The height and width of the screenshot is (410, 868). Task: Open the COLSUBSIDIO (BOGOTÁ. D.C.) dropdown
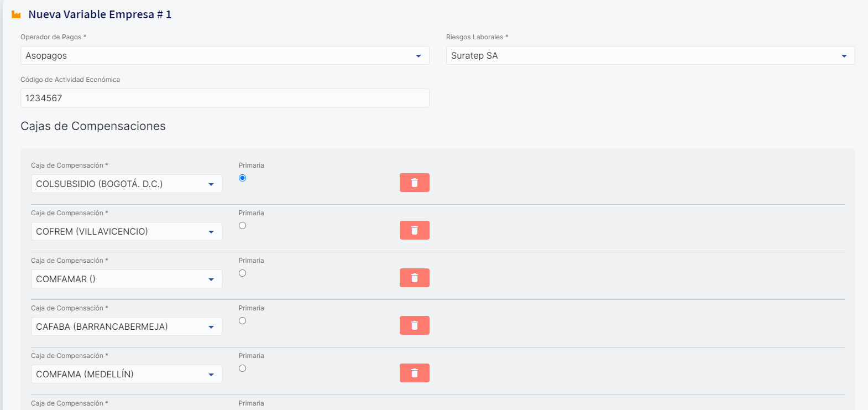click(127, 184)
